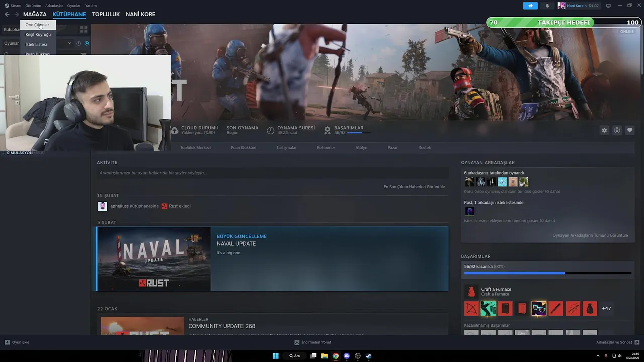Open Discord from the taskbar

347,356
